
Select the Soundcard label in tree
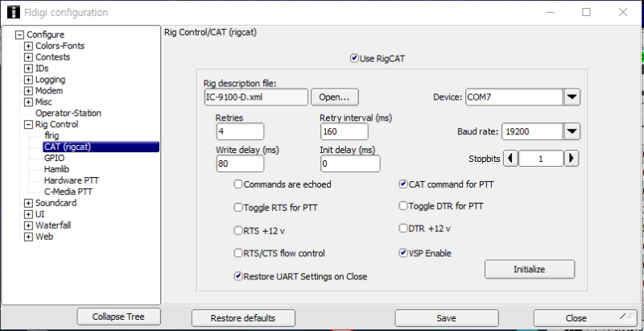56,203
